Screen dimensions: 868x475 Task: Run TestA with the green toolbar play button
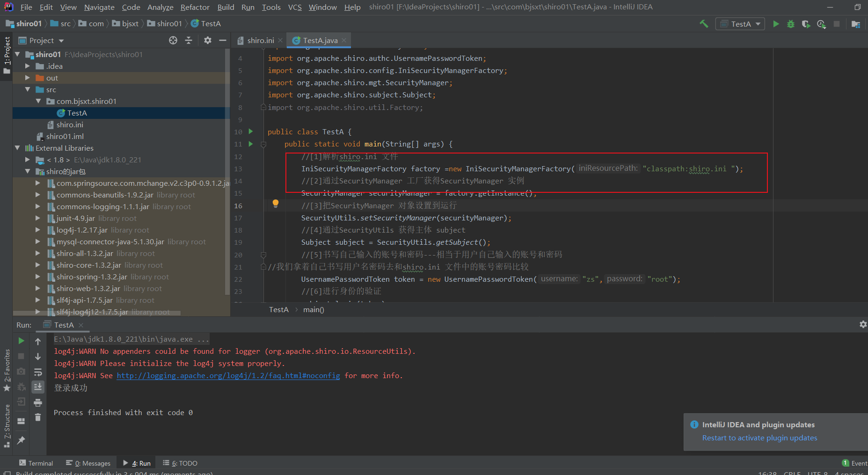pyautogui.click(x=776, y=24)
